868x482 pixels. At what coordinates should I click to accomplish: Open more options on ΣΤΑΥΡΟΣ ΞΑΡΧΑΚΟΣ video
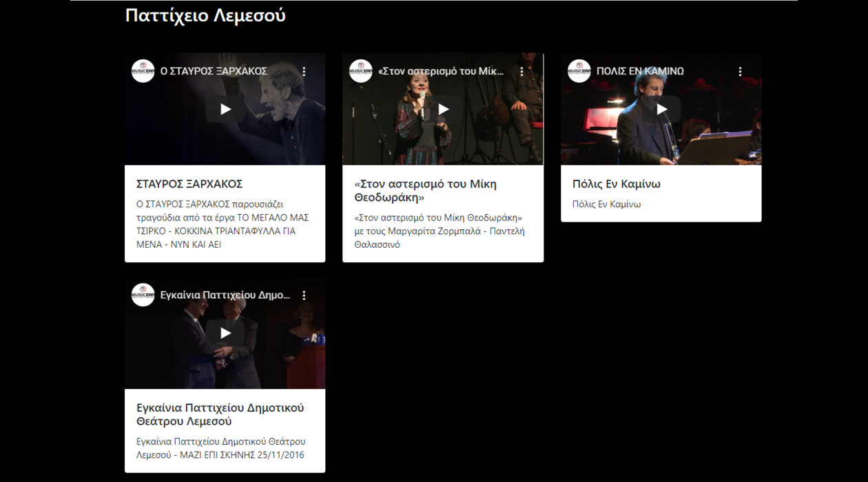click(304, 72)
